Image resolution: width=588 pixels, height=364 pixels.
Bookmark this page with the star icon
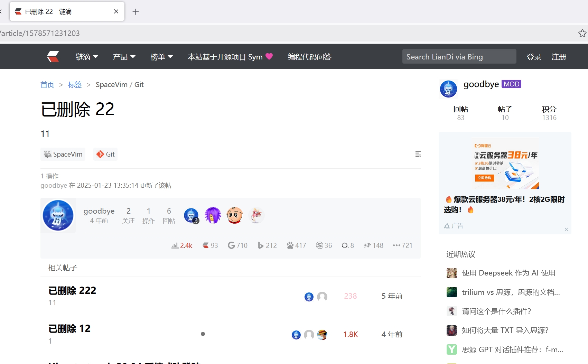click(582, 33)
